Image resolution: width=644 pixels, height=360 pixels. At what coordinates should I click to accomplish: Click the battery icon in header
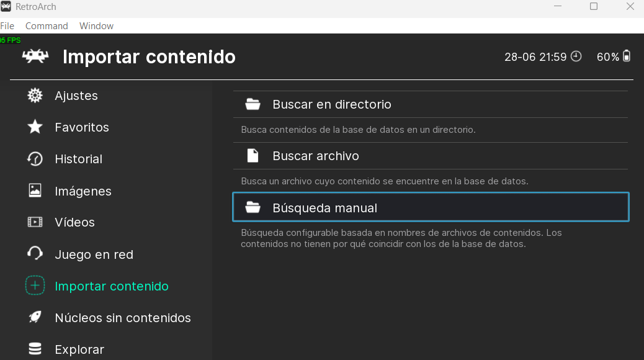(x=627, y=56)
